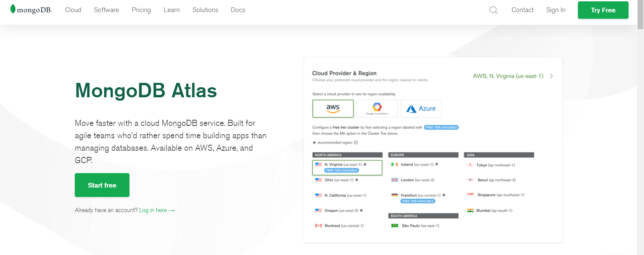Choose the Oregon (us-west-2) region

(341, 210)
